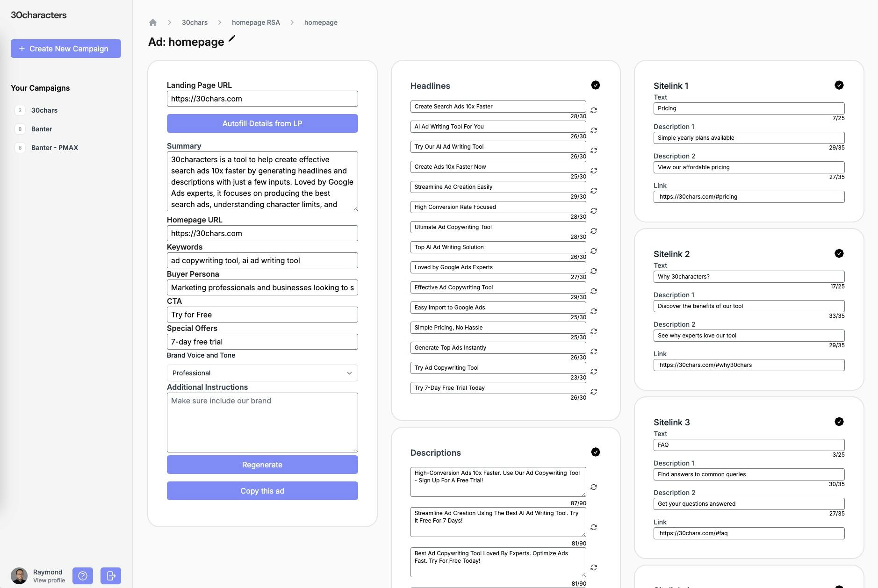This screenshot has width=878, height=588.
Task: Go to 30chars breadcrumb link
Action: pyautogui.click(x=194, y=22)
